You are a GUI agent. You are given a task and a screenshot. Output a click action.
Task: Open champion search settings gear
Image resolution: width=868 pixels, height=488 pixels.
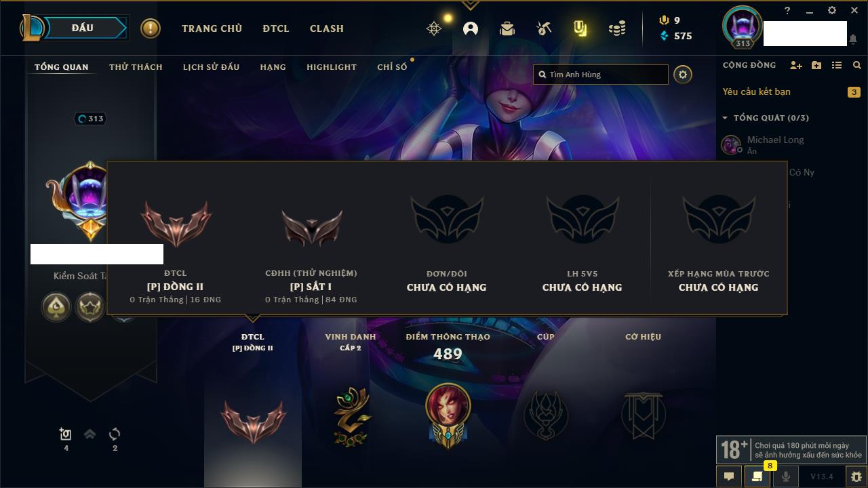[x=683, y=75]
